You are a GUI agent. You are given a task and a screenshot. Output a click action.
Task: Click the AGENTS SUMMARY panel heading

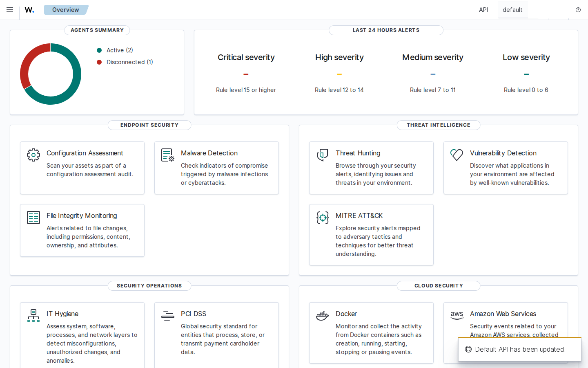click(97, 30)
